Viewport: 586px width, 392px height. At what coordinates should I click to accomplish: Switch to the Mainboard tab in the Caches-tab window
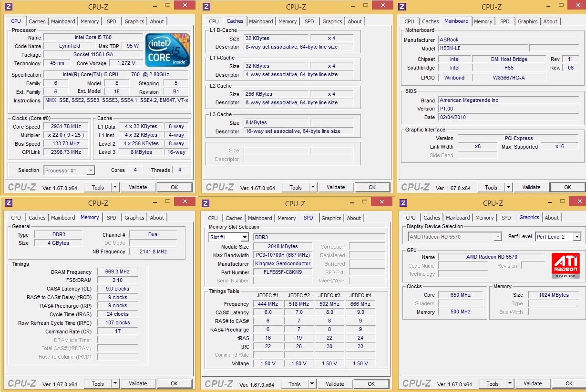(x=261, y=21)
